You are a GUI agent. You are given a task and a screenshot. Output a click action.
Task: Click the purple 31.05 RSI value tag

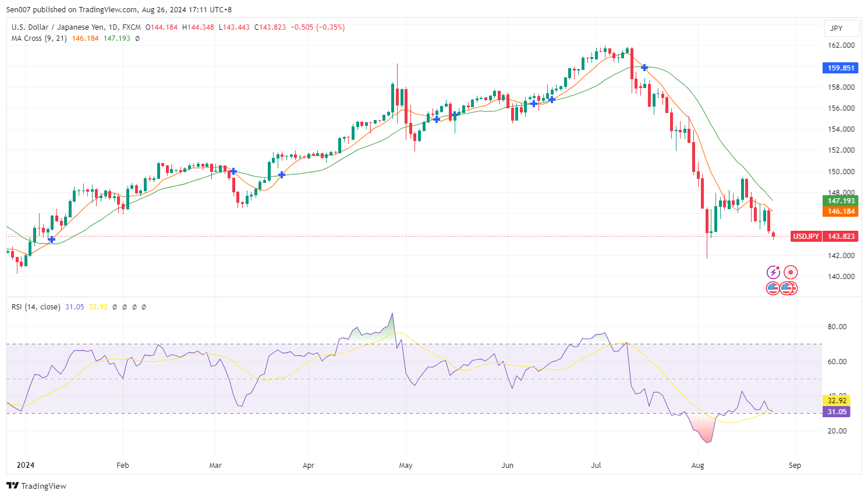[x=837, y=411]
